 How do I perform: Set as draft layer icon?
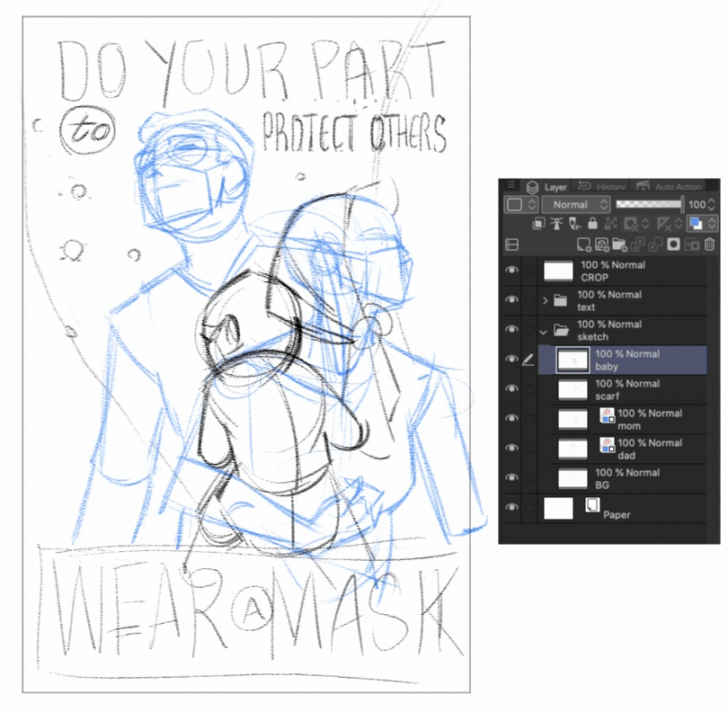(x=575, y=224)
